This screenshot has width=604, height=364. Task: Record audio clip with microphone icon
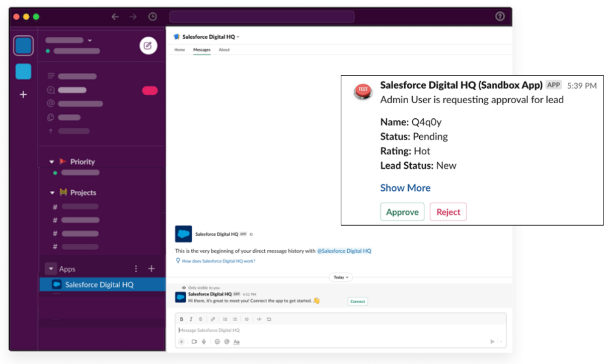pos(204,341)
